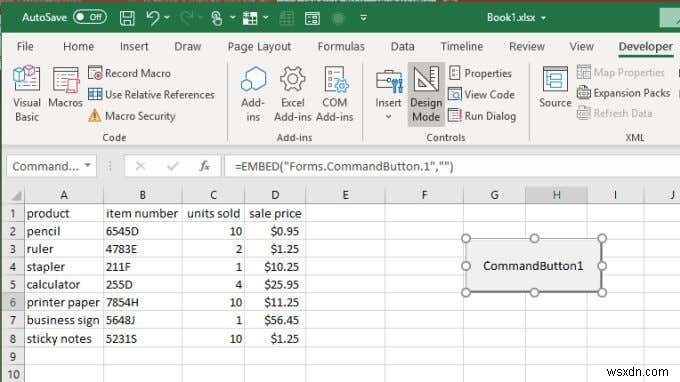Viewport: 680px width, 382px height.
Task: Open Touch/Mouse mode dropdown arrow
Action: 233,18
